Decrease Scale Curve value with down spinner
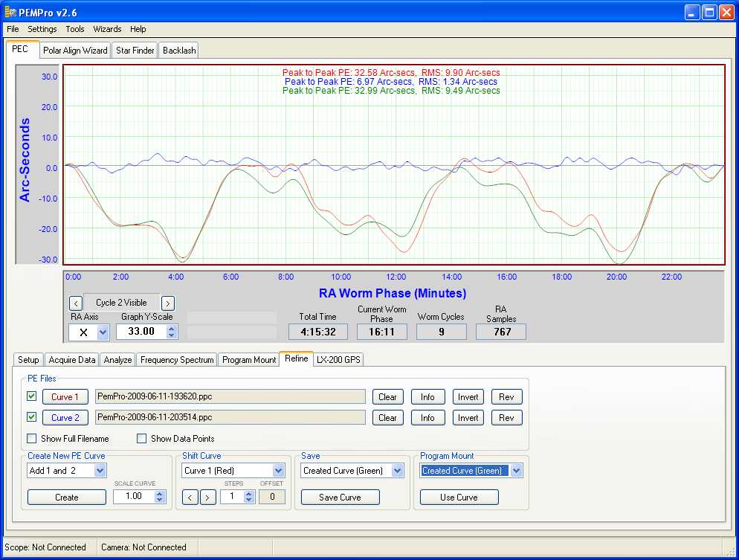This screenshot has height=560, width=739. tap(160, 500)
